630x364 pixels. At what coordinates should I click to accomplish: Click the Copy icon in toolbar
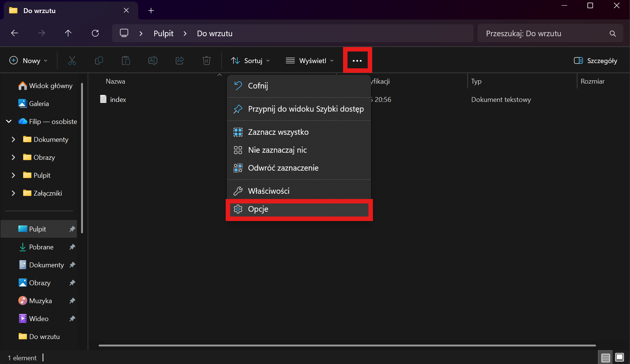click(x=99, y=60)
